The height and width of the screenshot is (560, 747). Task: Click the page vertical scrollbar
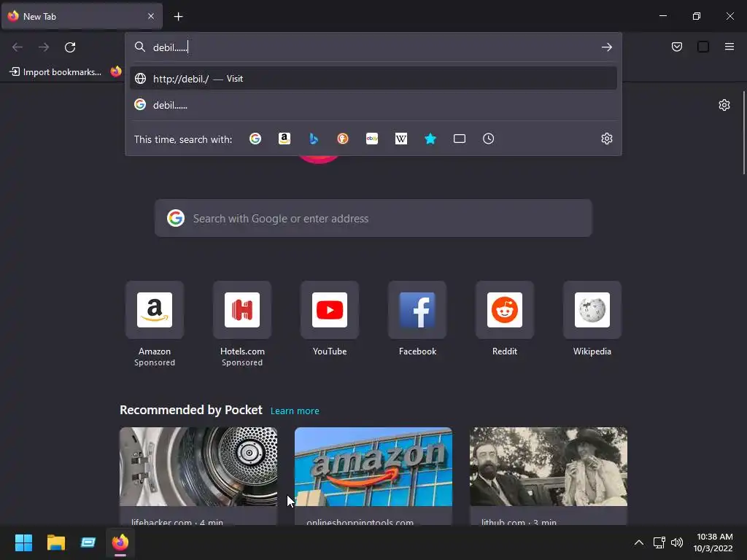click(x=743, y=133)
